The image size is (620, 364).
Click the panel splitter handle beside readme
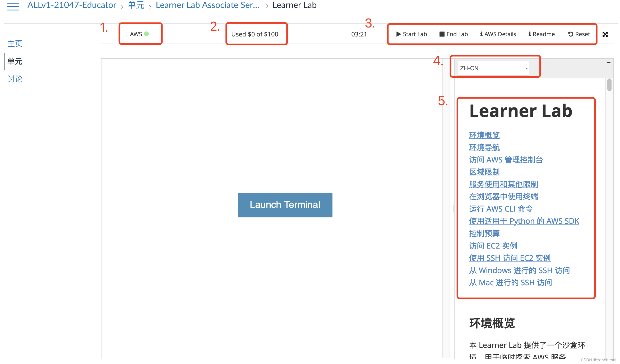point(454,209)
